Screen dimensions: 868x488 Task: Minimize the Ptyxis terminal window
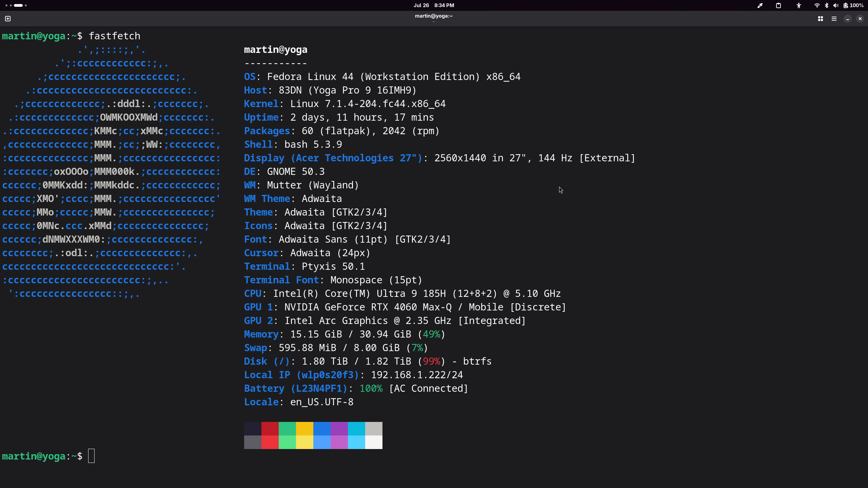click(848, 19)
